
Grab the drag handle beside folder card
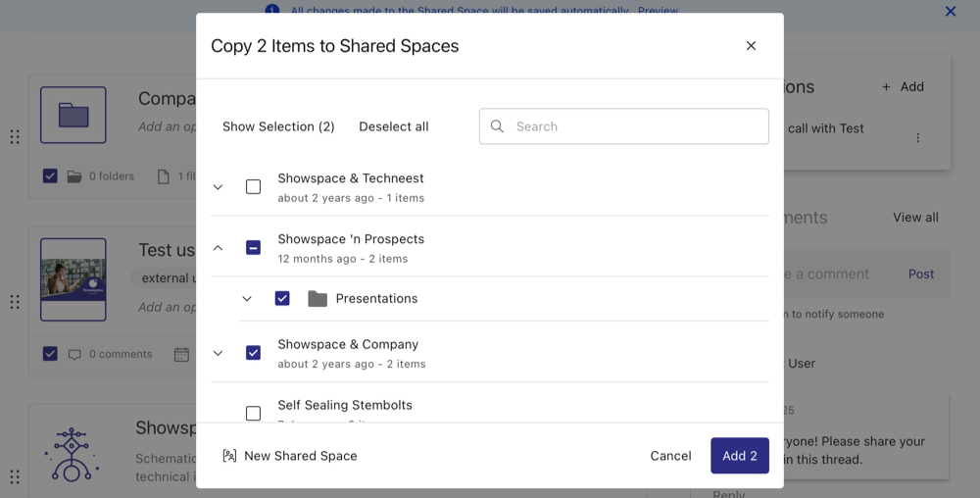pyautogui.click(x=15, y=137)
